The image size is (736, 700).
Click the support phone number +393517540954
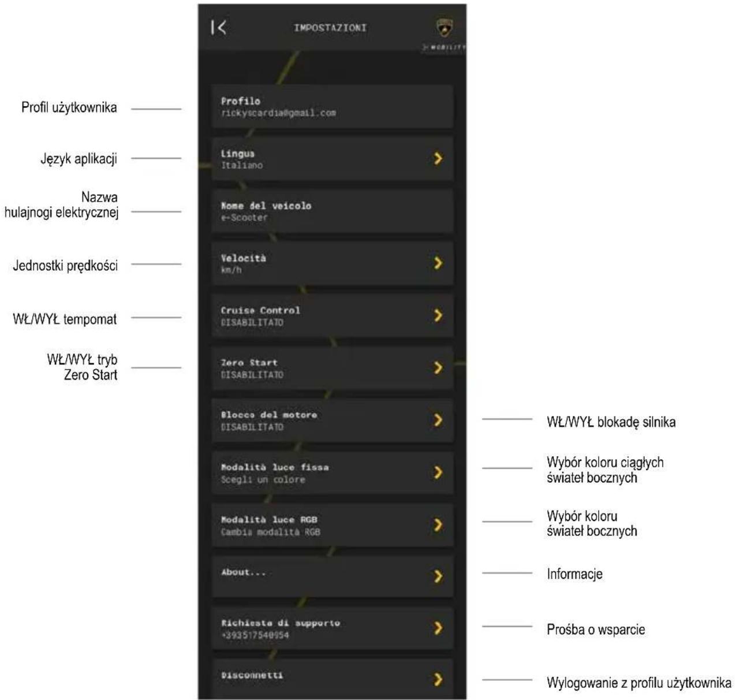point(255,635)
